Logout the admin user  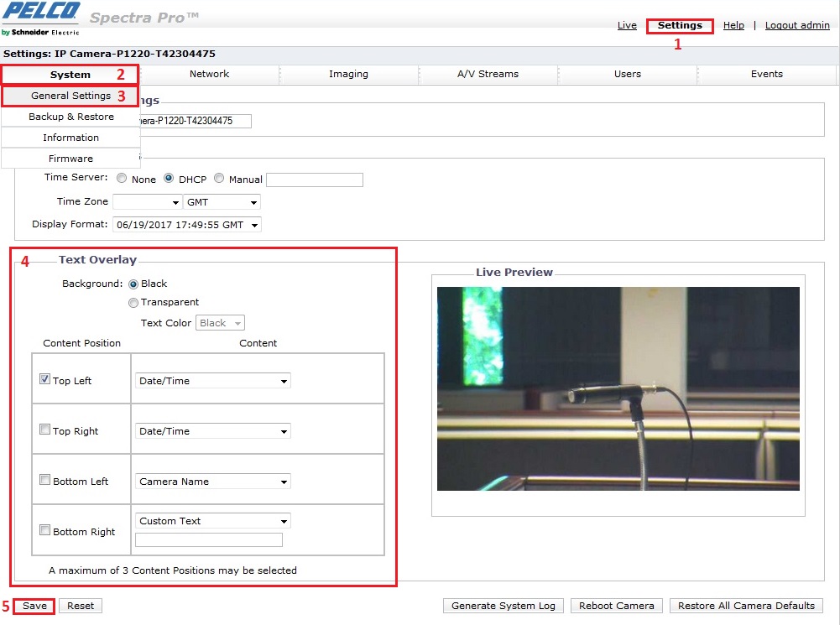point(797,25)
